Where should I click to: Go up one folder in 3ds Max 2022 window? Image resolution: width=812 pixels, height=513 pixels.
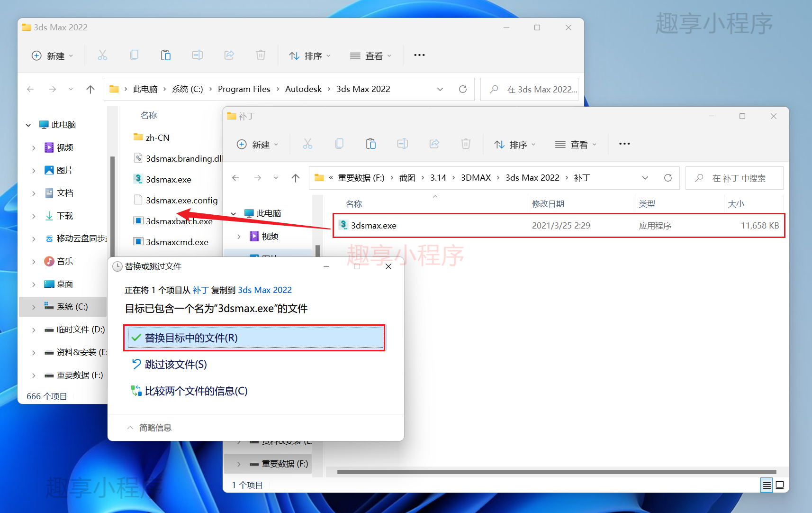click(x=90, y=89)
